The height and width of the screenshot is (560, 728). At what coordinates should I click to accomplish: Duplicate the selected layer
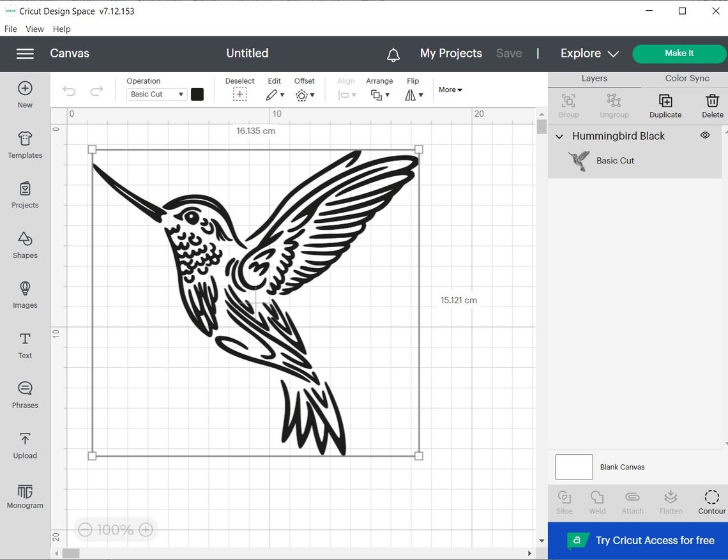665,105
